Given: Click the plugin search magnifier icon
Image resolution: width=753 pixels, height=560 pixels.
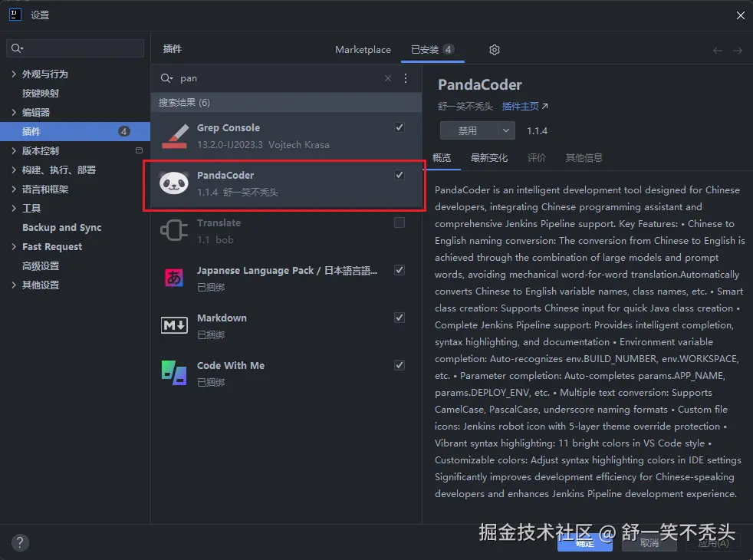Looking at the screenshot, I should click(x=166, y=78).
